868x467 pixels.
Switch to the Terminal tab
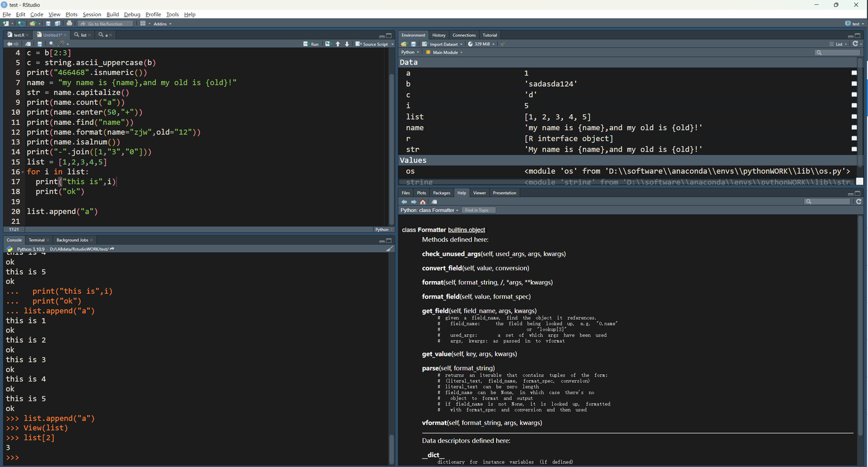point(36,240)
